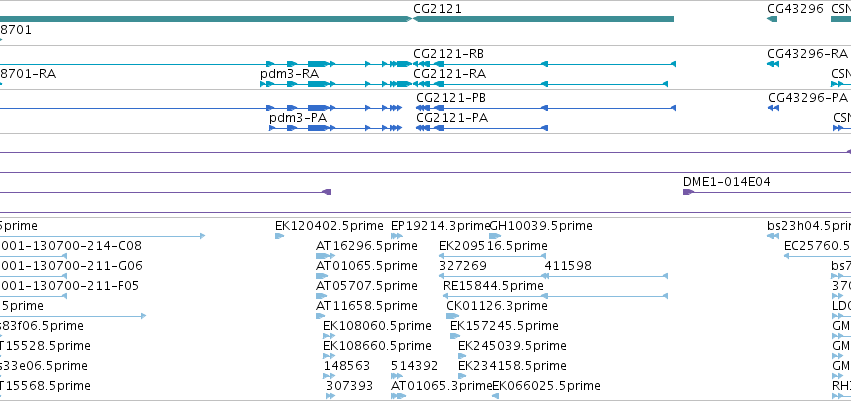Select the EP19214.3prime EST label
The image size is (851, 401).
pos(440,226)
